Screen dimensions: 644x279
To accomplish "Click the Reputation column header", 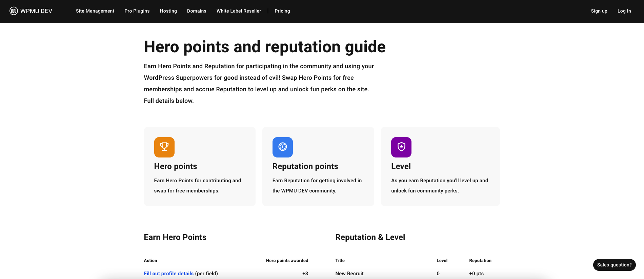I will [x=480, y=261].
